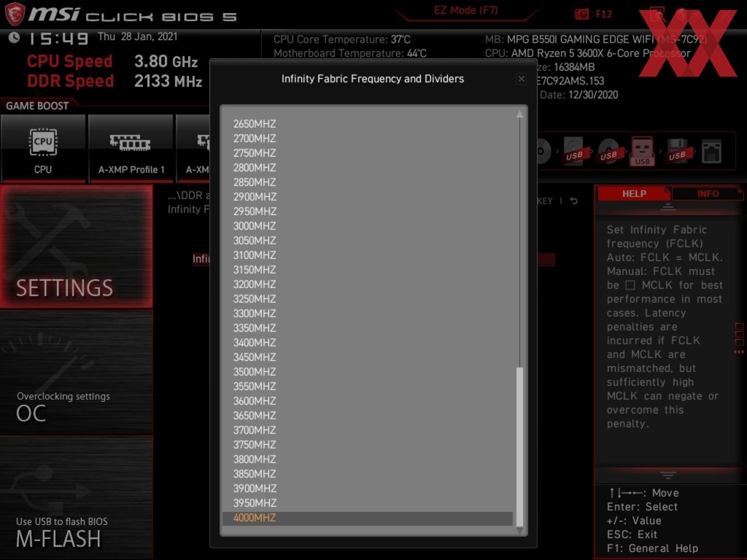Select 3650MHZ entry
The height and width of the screenshot is (560, 747).
[254, 416]
